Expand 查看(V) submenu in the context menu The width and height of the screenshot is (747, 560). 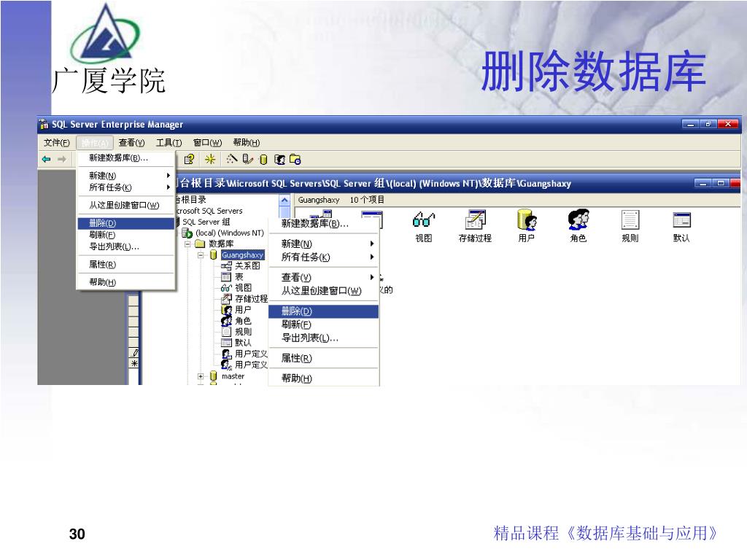point(323,277)
